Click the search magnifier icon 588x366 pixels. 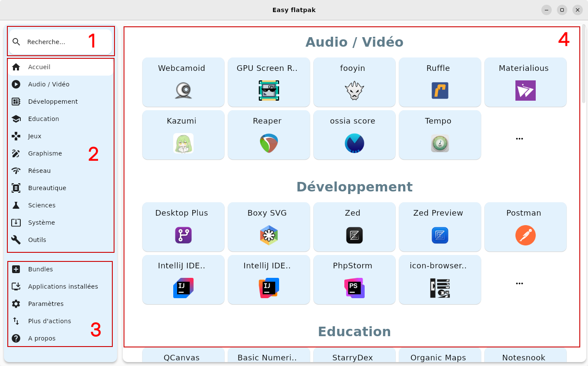(16, 42)
